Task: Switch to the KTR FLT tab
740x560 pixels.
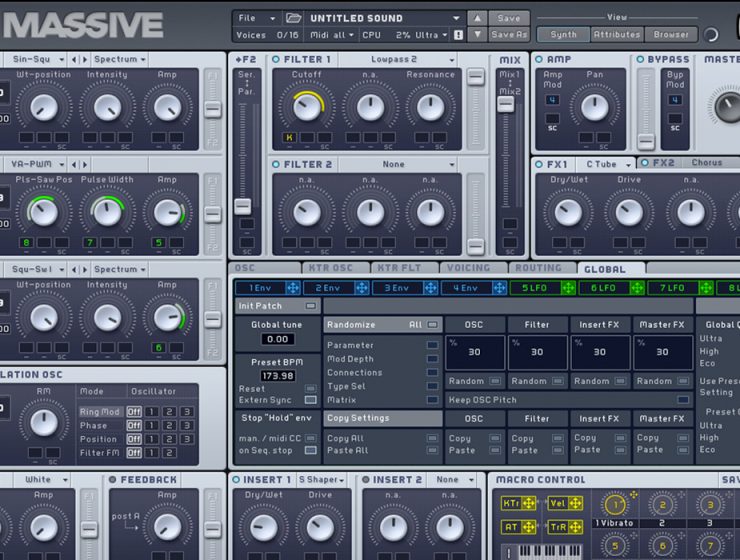Action: click(x=404, y=268)
